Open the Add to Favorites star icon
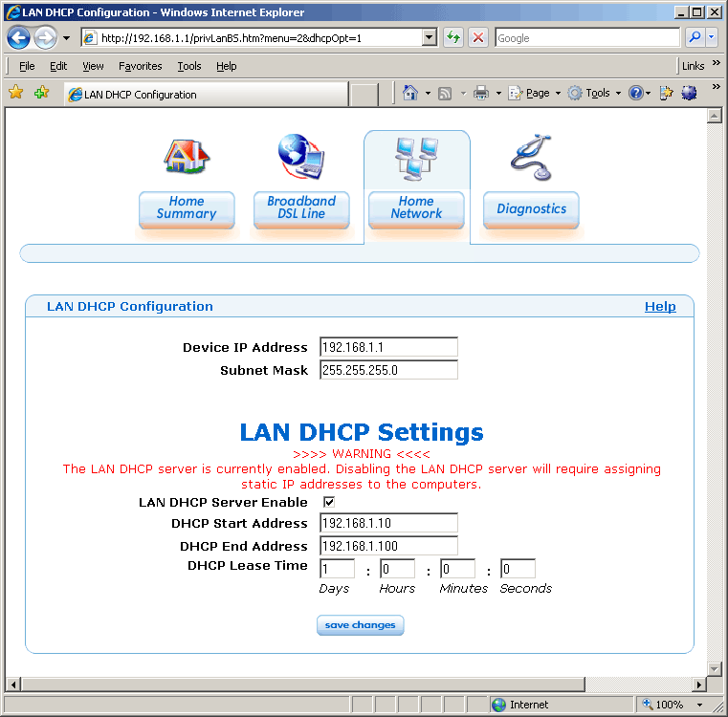The width and height of the screenshot is (728, 717). [41, 93]
